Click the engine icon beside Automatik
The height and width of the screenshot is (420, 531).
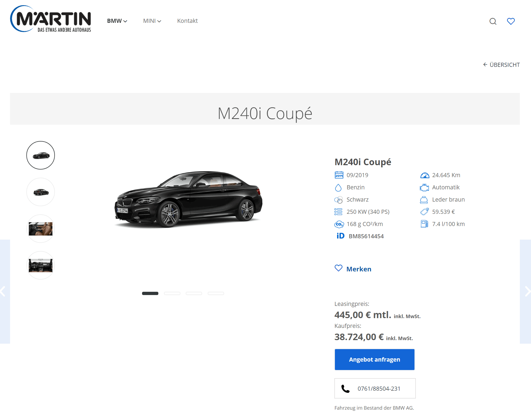pos(424,187)
